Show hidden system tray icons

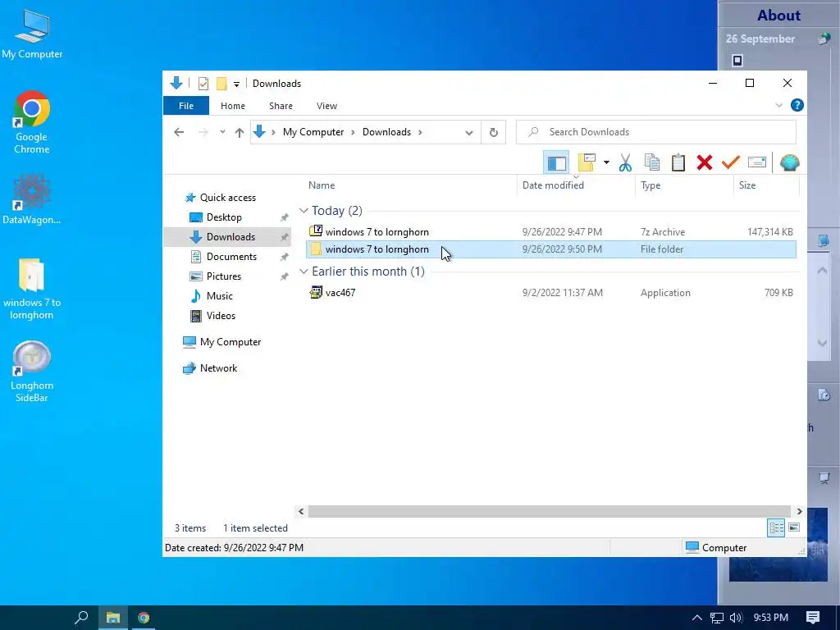[x=697, y=618]
